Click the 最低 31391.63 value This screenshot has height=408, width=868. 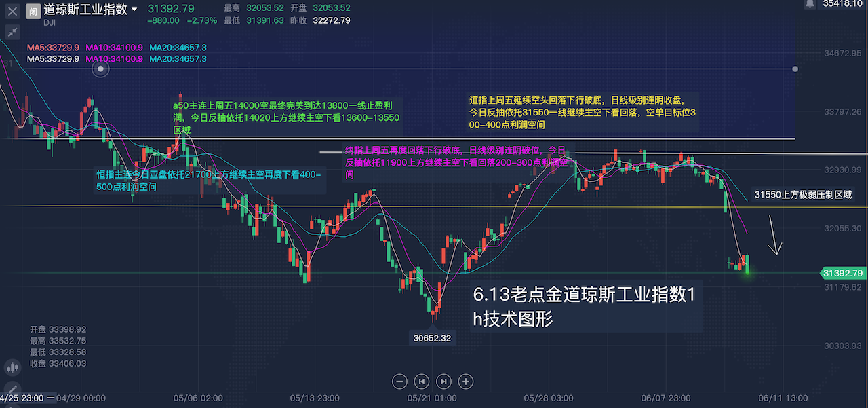pos(264,20)
